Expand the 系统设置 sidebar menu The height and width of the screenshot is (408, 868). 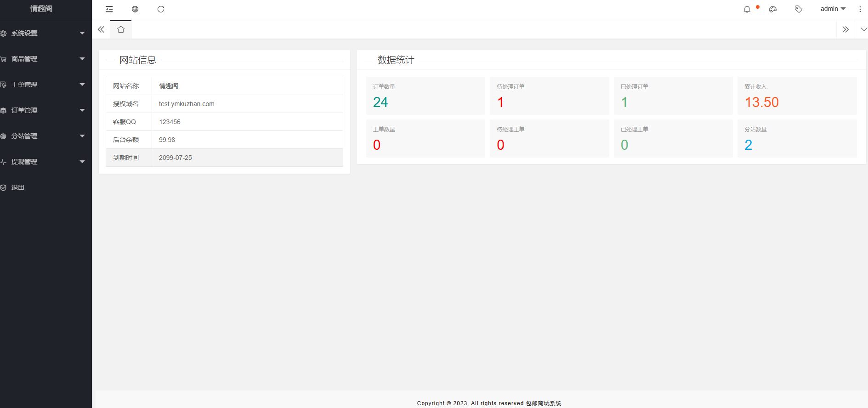[44, 33]
